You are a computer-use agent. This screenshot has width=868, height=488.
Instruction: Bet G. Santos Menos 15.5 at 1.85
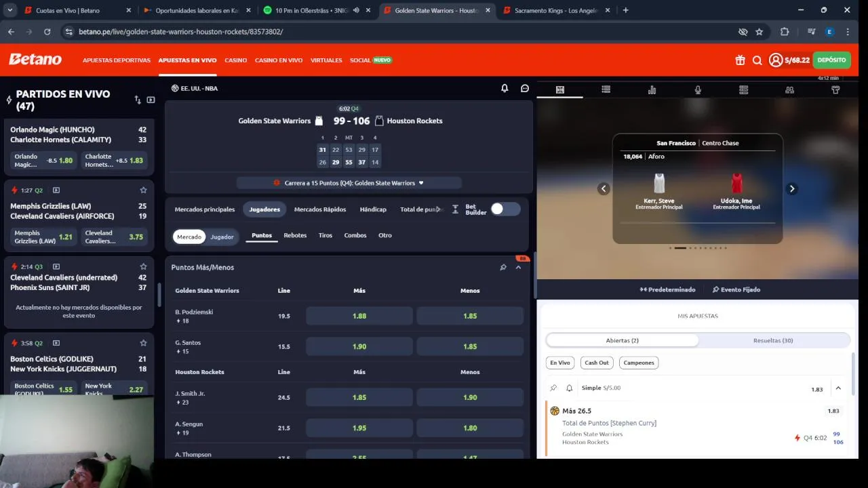470,346
